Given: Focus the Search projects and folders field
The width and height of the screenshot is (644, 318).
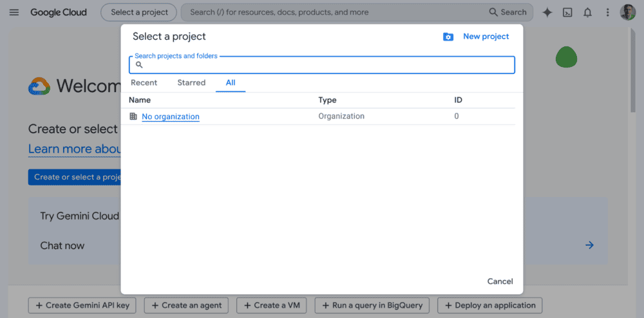Looking at the screenshot, I should click(x=321, y=65).
